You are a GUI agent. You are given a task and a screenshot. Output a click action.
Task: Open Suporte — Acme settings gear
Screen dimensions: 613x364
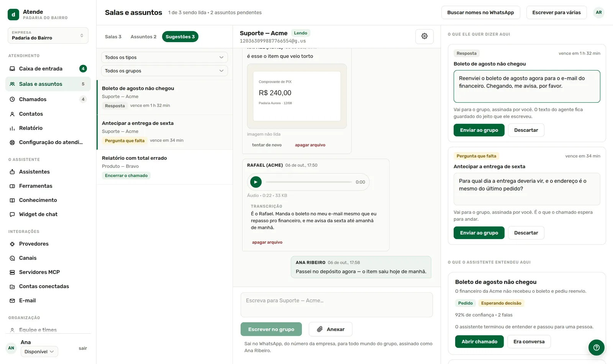point(425,36)
